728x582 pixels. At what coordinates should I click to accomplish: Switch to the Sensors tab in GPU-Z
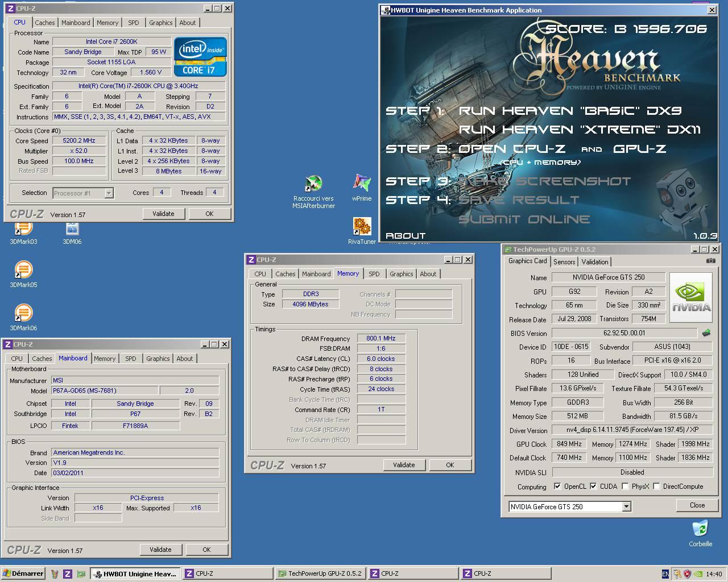(x=564, y=262)
